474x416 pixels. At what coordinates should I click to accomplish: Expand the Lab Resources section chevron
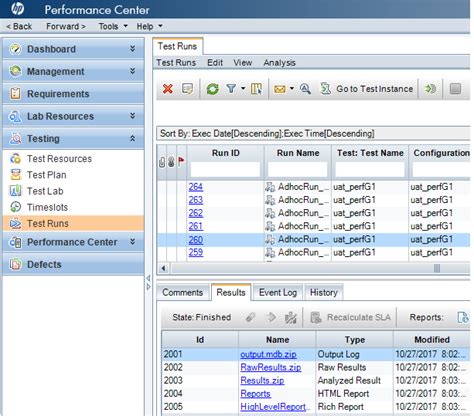[133, 116]
